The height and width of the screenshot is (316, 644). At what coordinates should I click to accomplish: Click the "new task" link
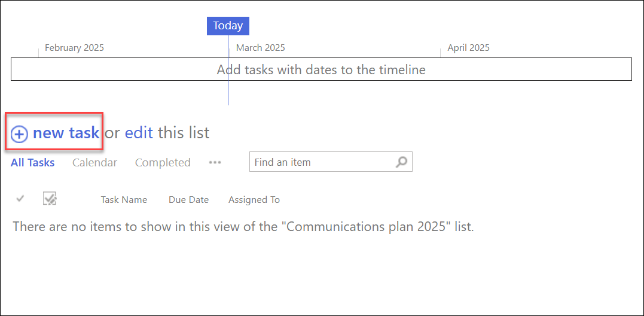tap(66, 133)
